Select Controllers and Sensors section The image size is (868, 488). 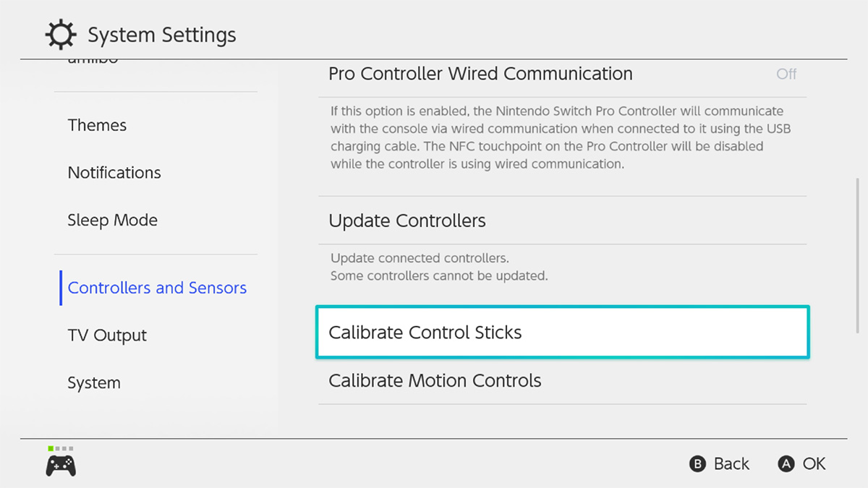[157, 288]
